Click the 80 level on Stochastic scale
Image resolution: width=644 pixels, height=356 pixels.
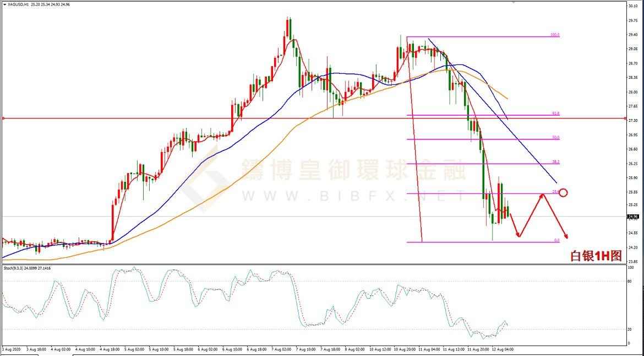630,281
